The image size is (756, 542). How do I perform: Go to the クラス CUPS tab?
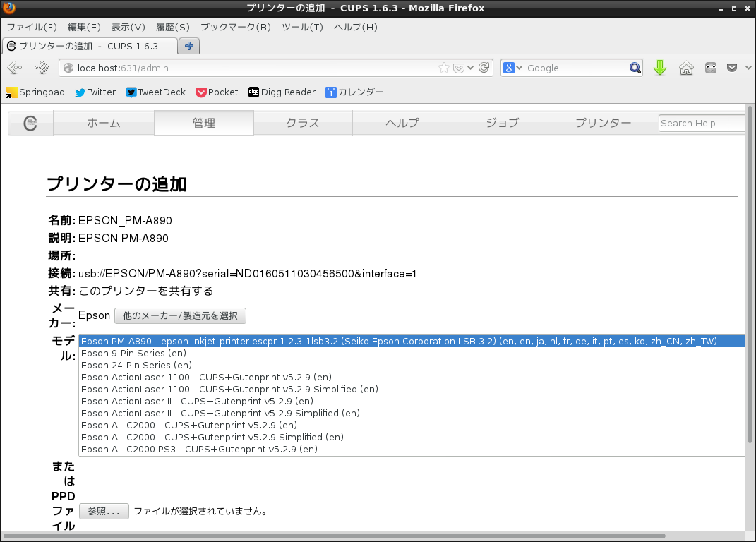pos(303,123)
